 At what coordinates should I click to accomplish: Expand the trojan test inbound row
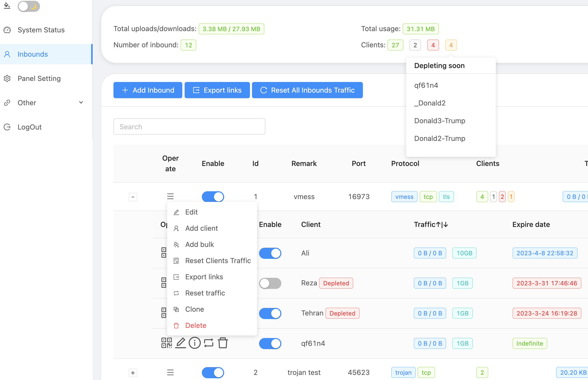tap(133, 373)
